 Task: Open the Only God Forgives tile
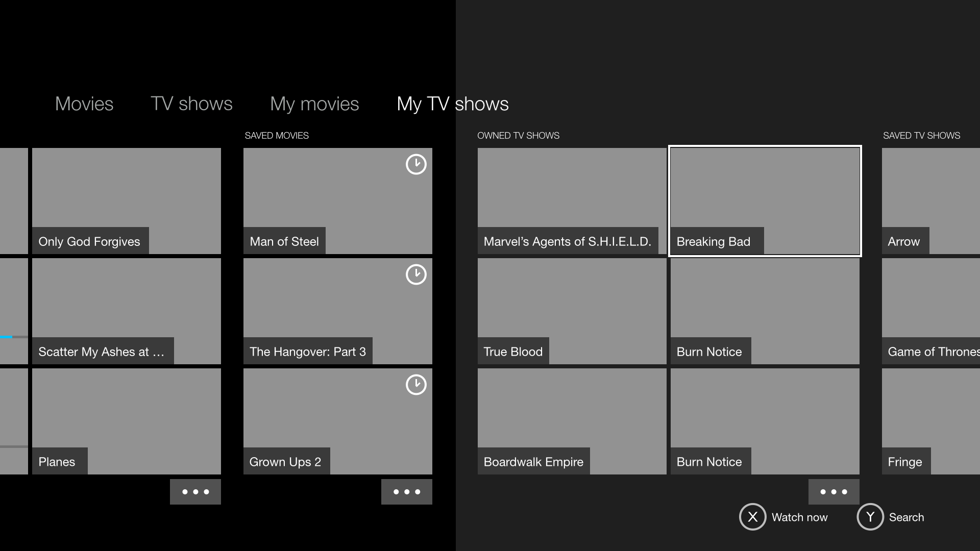point(127,201)
